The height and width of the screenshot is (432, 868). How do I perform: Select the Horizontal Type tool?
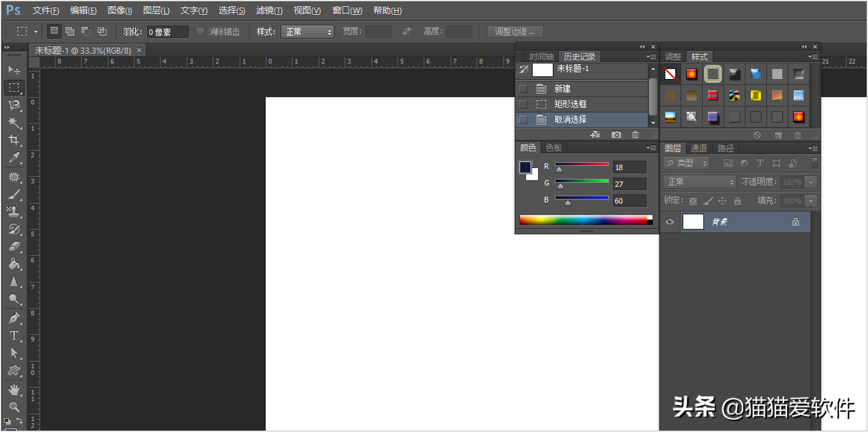(13, 335)
